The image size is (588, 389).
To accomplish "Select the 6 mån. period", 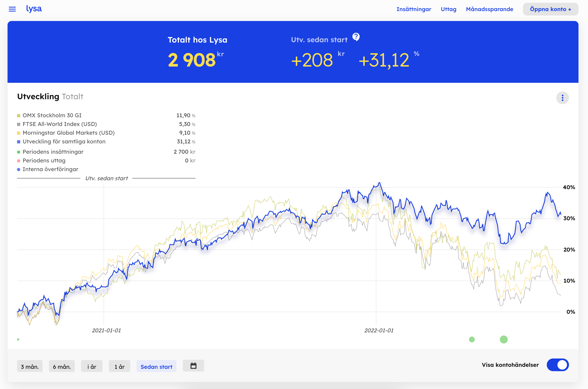I will point(62,366).
